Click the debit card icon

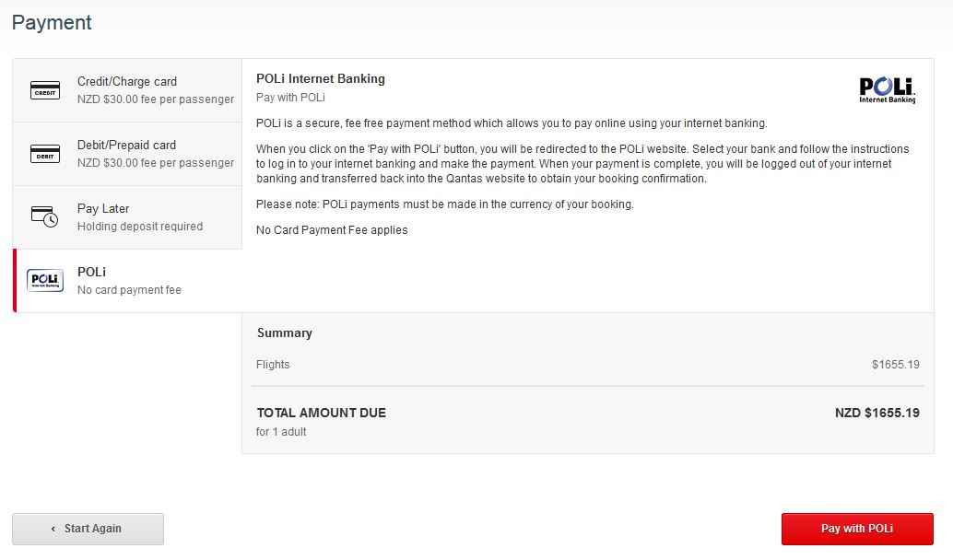pos(45,154)
